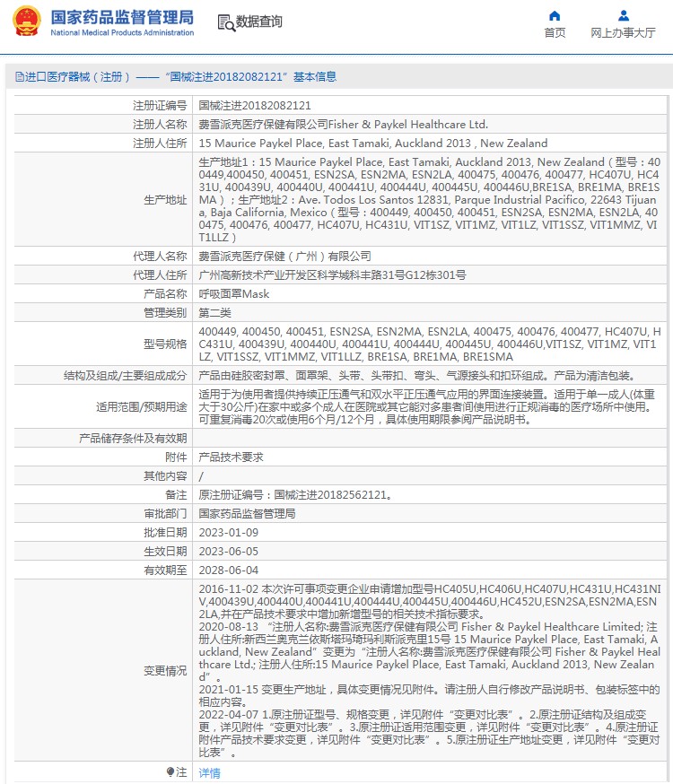Click the 注册人住所 row label

(x=160, y=144)
